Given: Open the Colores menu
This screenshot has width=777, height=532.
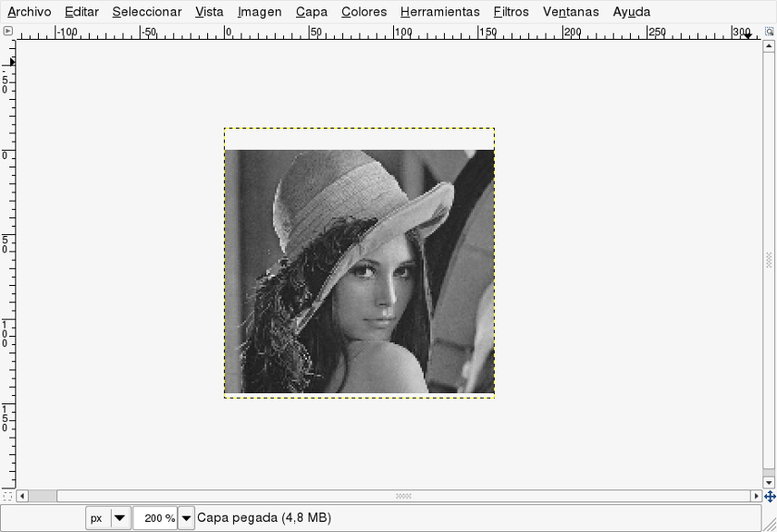Looking at the screenshot, I should (364, 11).
